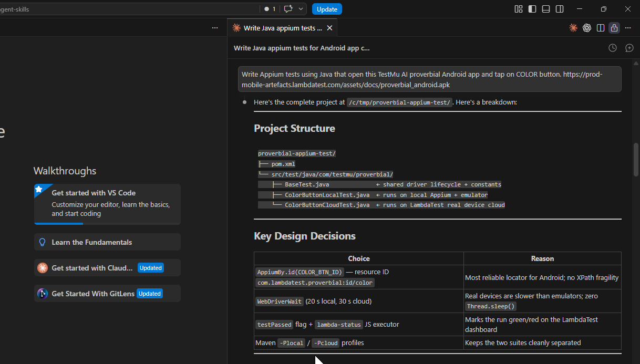
Task: Open the session history clock icon
Action: 613,48
